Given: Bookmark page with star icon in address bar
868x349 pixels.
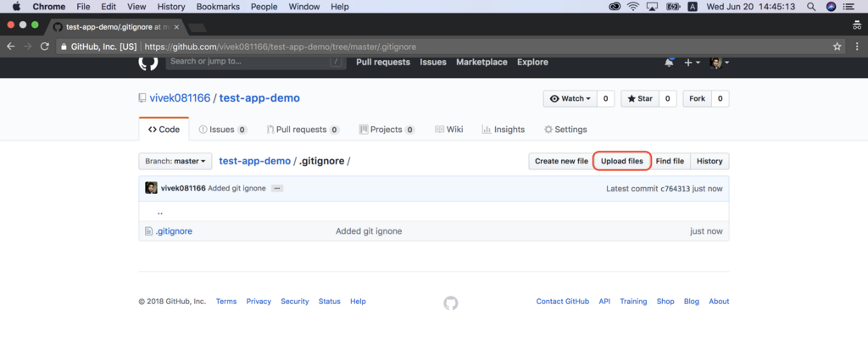Looking at the screenshot, I should (x=837, y=47).
